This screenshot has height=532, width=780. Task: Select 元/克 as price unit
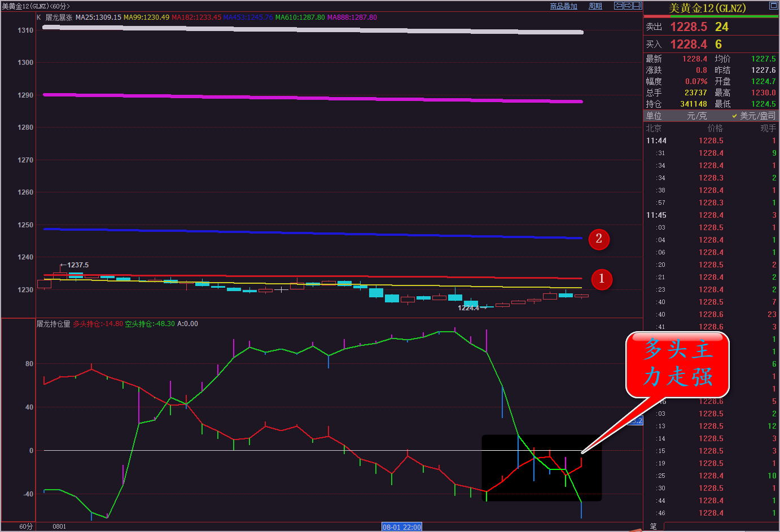(x=696, y=116)
